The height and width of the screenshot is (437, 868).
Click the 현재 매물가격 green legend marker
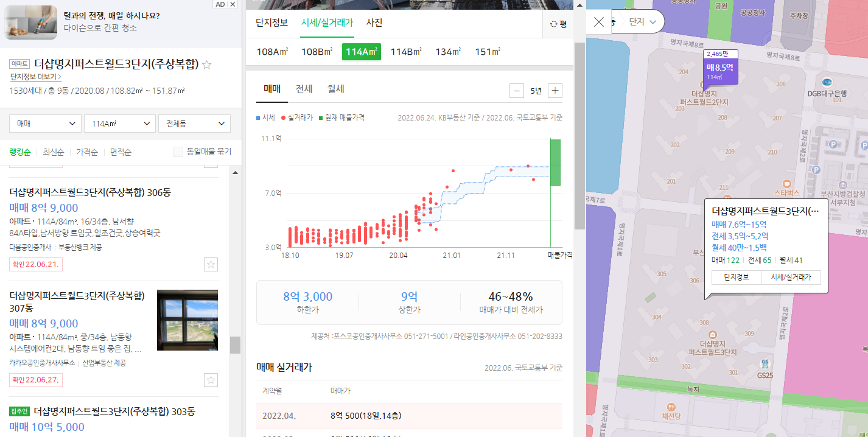click(x=320, y=118)
